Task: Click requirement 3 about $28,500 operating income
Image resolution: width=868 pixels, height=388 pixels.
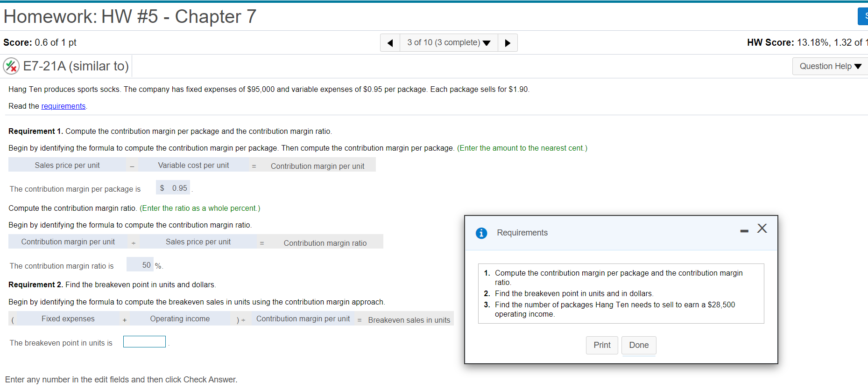Action: pos(615,309)
